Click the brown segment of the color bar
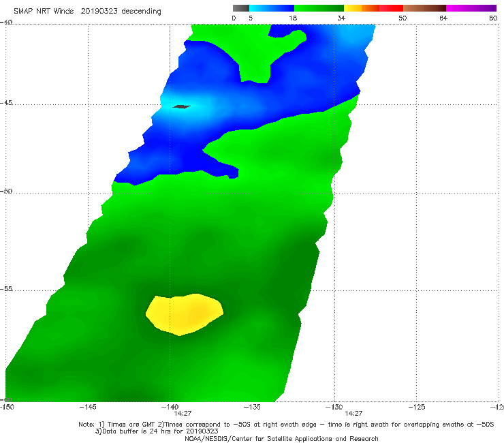The image size is (504, 443). click(424, 8)
